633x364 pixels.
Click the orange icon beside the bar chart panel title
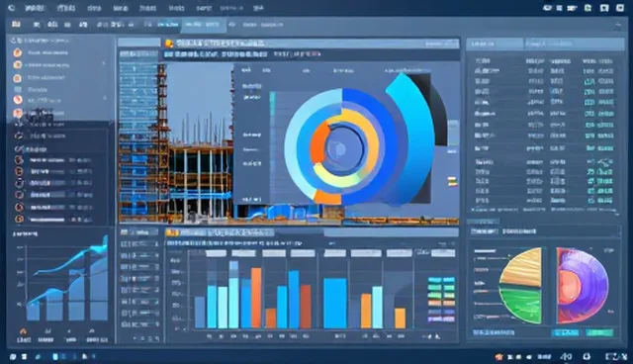pyautogui.click(x=172, y=232)
